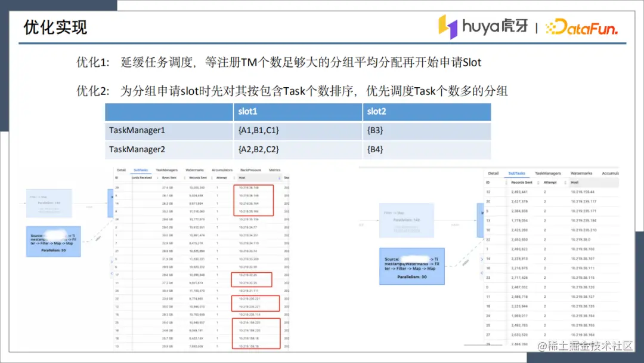Screen dimensions: 644x363
Task: Click records value 2,493,441 in right table
Action: click(519, 192)
